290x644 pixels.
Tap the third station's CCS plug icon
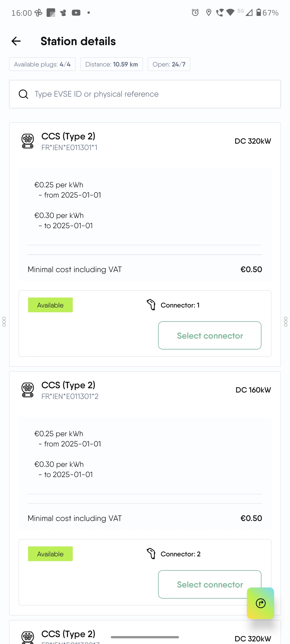pyautogui.click(x=28, y=638)
